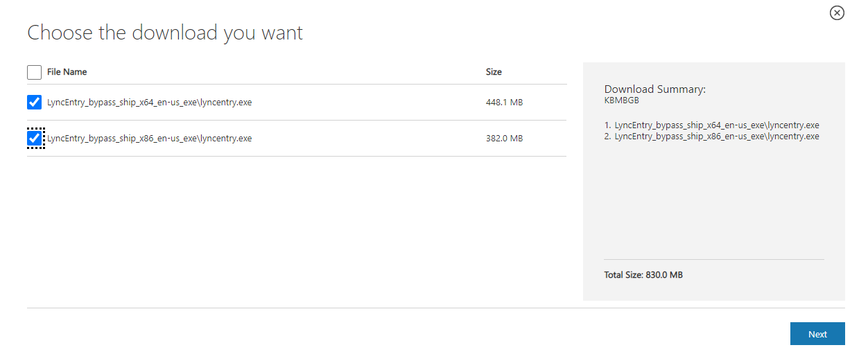Screen dimensions: 868x352
Task: Toggle the select-all File Name checkbox
Action: pos(34,72)
